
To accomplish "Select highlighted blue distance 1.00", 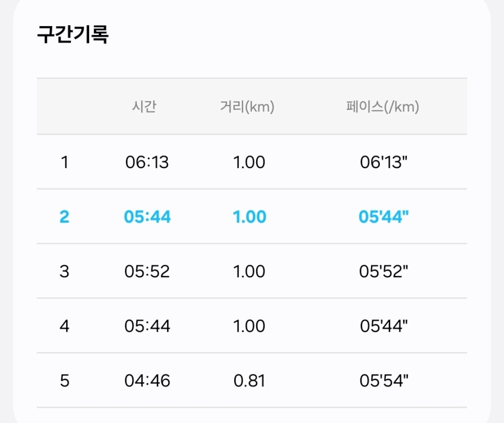I will (249, 217).
